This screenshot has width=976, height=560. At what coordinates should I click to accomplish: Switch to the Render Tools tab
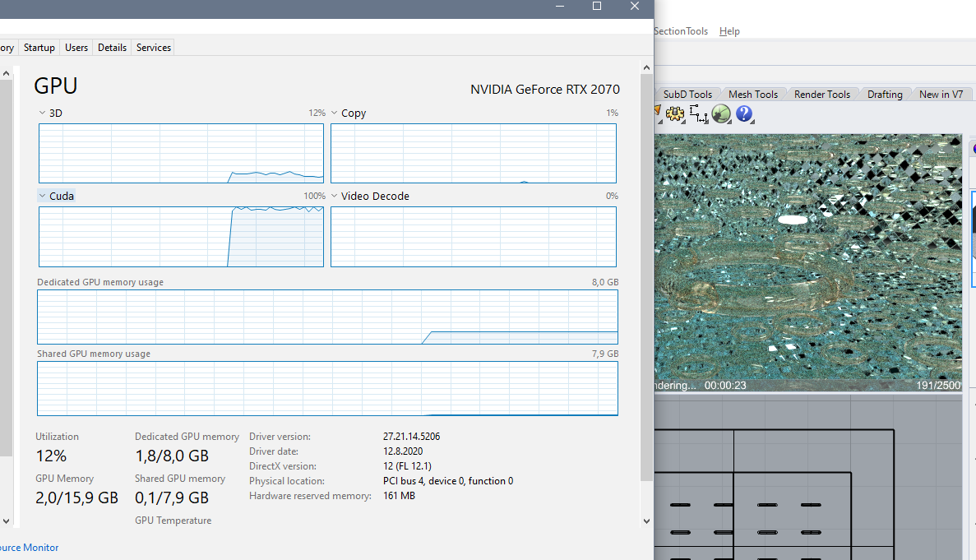(x=822, y=93)
